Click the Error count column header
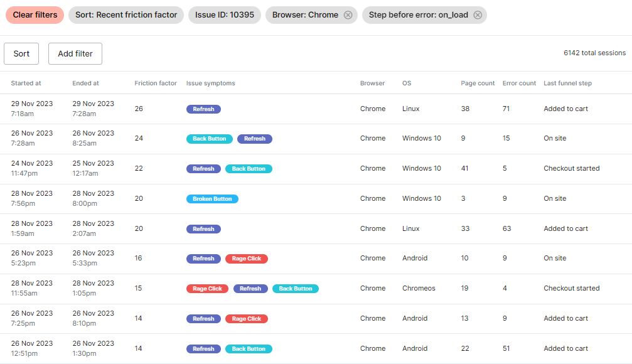Screen dimensions: 632x364 [x=519, y=83]
